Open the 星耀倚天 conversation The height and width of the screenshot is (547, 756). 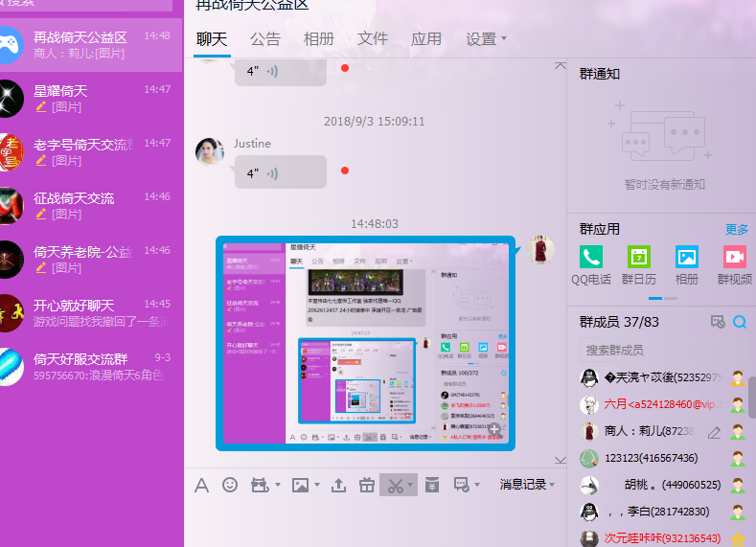tap(91, 99)
